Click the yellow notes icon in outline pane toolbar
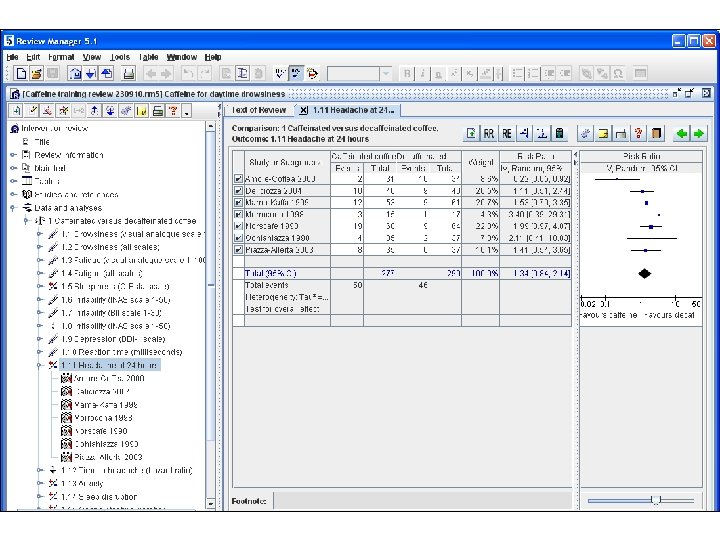 pos(141,111)
